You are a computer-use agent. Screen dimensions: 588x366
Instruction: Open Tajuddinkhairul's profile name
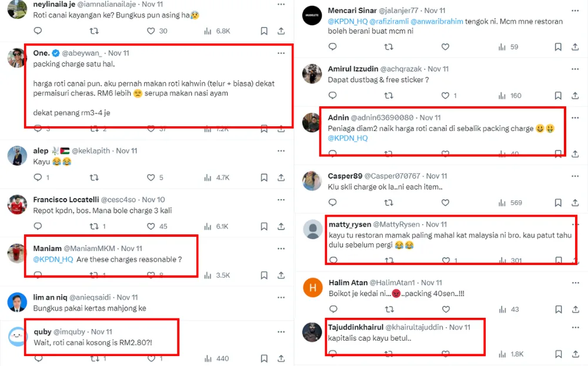click(354, 327)
